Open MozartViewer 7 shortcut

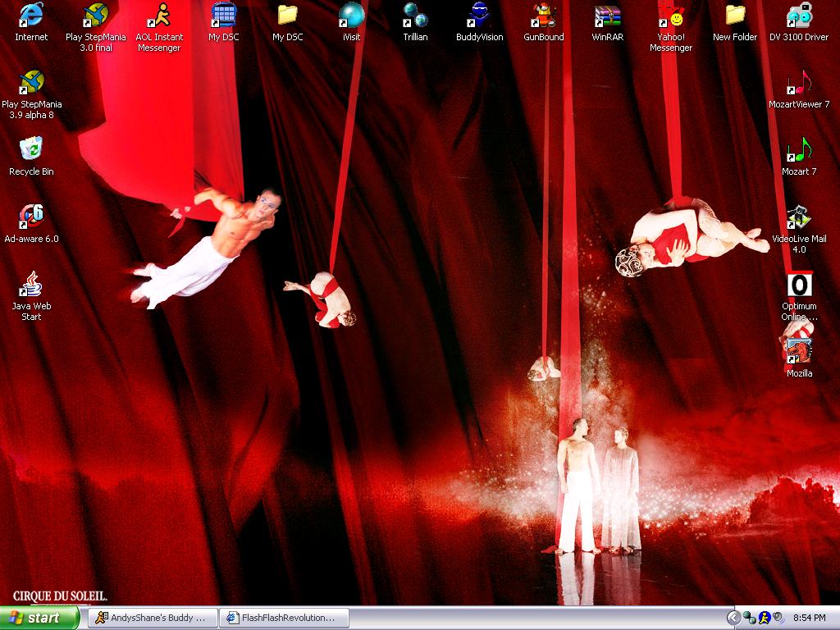[x=799, y=83]
